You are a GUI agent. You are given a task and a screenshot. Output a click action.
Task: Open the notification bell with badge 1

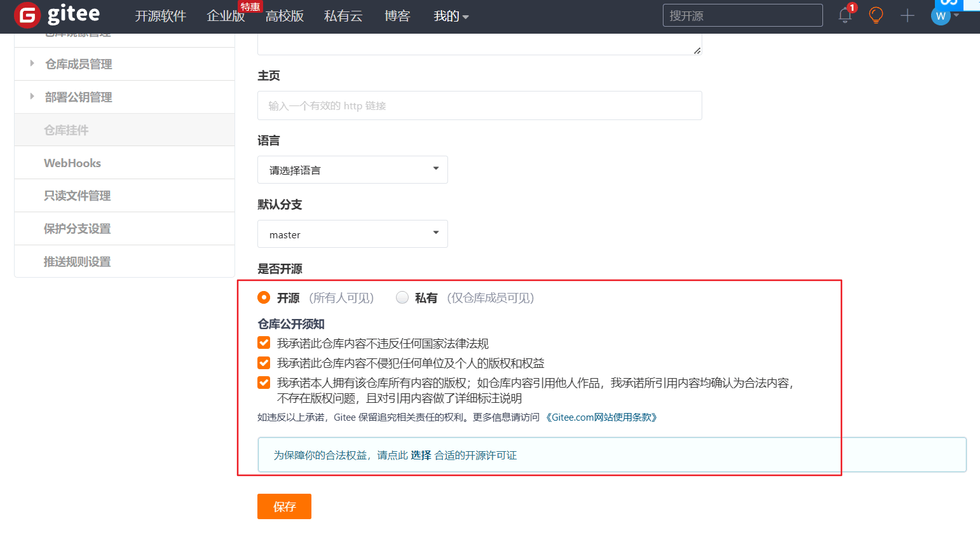[x=845, y=16]
